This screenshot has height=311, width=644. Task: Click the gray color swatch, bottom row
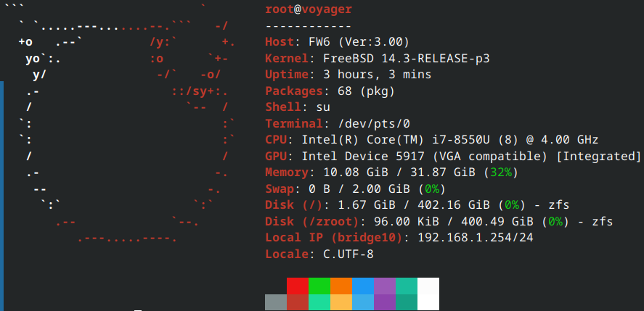pos(275,302)
